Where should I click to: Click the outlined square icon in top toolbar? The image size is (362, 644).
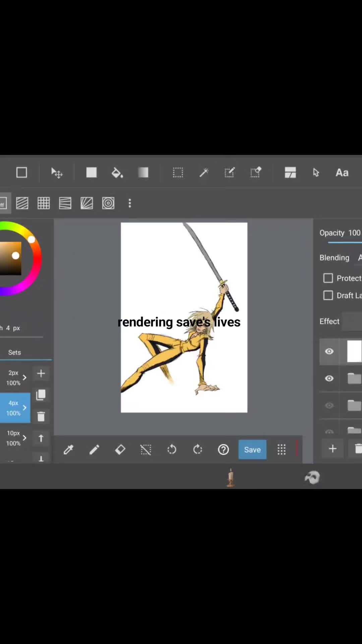pyautogui.click(x=22, y=173)
